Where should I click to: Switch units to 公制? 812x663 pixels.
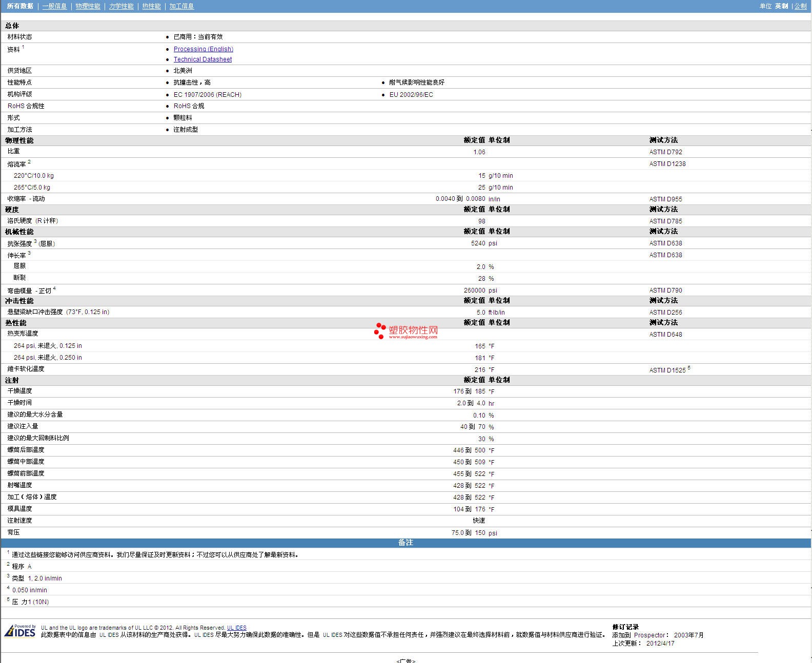pyautogui.click(x=800, y=6)
